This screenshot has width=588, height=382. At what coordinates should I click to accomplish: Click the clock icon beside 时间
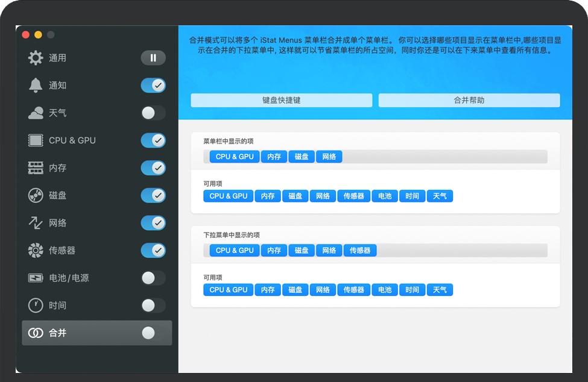(x=36, y=305)
